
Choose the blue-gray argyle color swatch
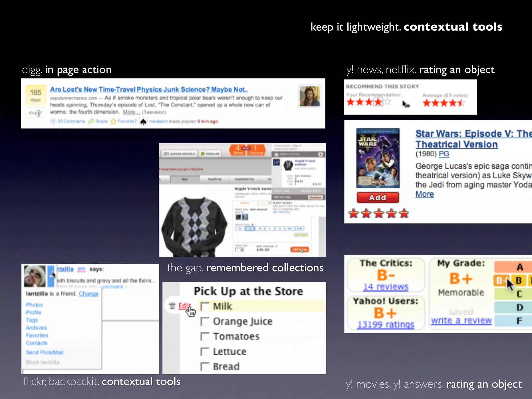tap(245, 217)
